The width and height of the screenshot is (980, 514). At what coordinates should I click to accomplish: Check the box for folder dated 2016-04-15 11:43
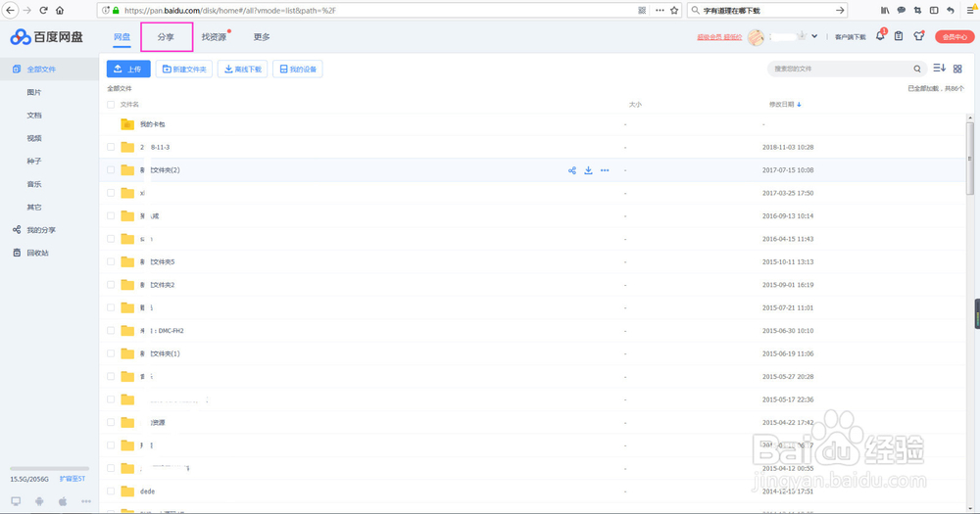pyautogui.click(x=111, y=239)
